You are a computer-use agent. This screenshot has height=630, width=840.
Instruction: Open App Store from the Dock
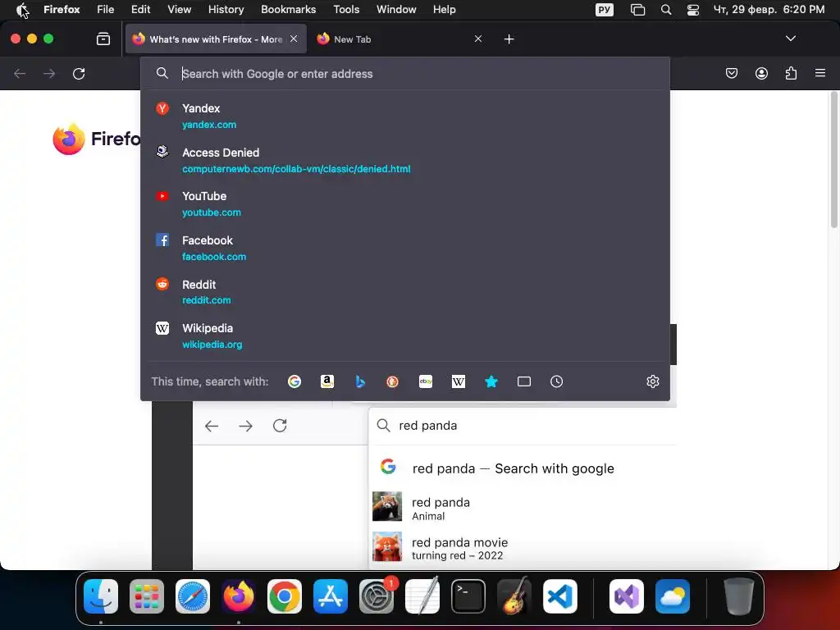[331, 596]
